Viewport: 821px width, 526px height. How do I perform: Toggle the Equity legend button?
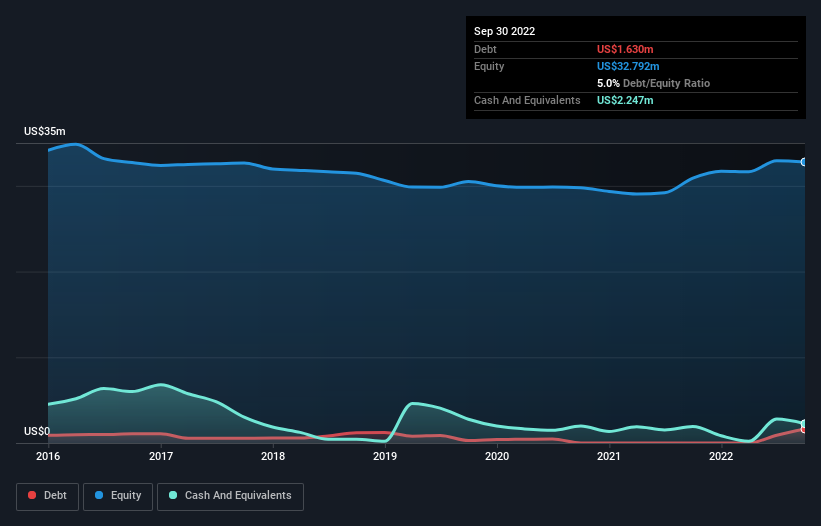pyautogui.click(x=118, y=496)
